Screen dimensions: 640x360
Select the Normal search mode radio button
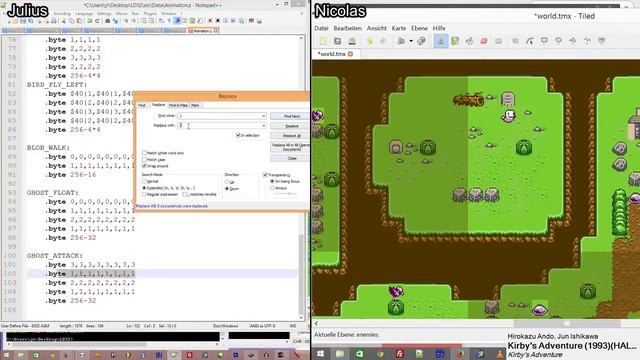coord(144,181)
